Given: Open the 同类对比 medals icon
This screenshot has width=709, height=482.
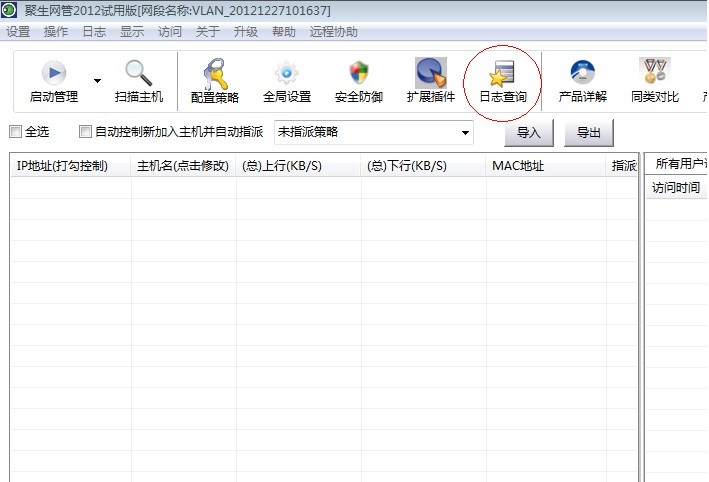Looking at the screenshot, I should coord(655,71).
